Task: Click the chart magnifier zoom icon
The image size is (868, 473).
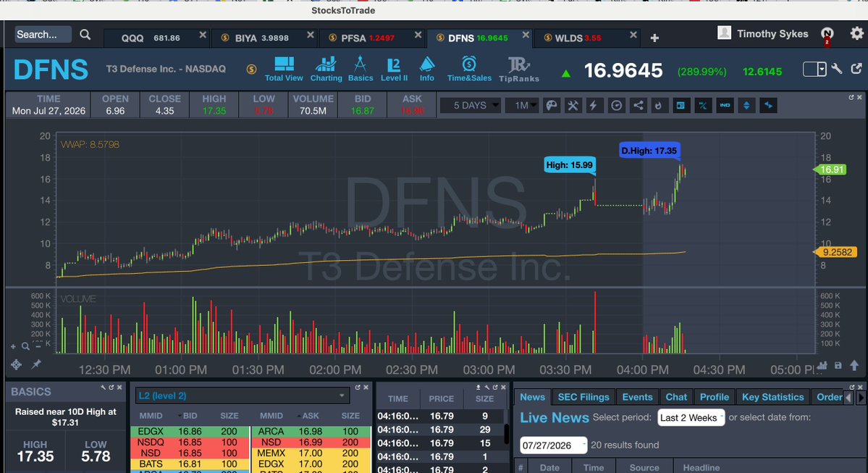Action: click(x=25, y=346)
